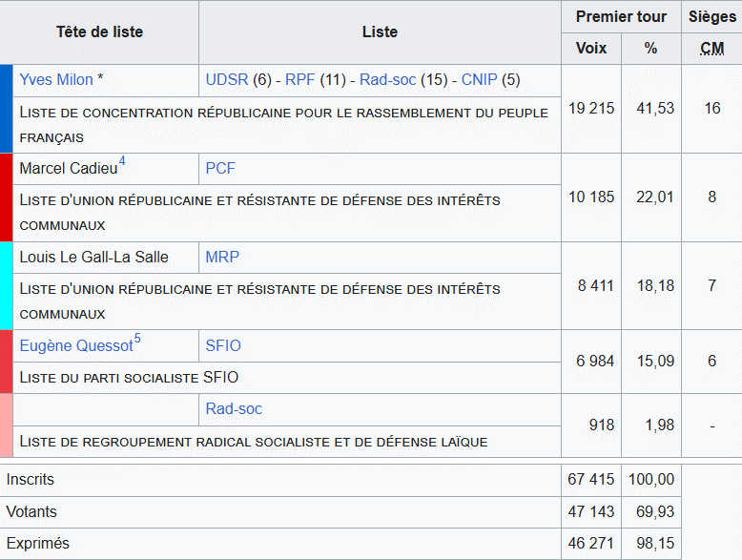Open the MRP party link
This screenshot has height=560, width=742.
tap(222, 257)
